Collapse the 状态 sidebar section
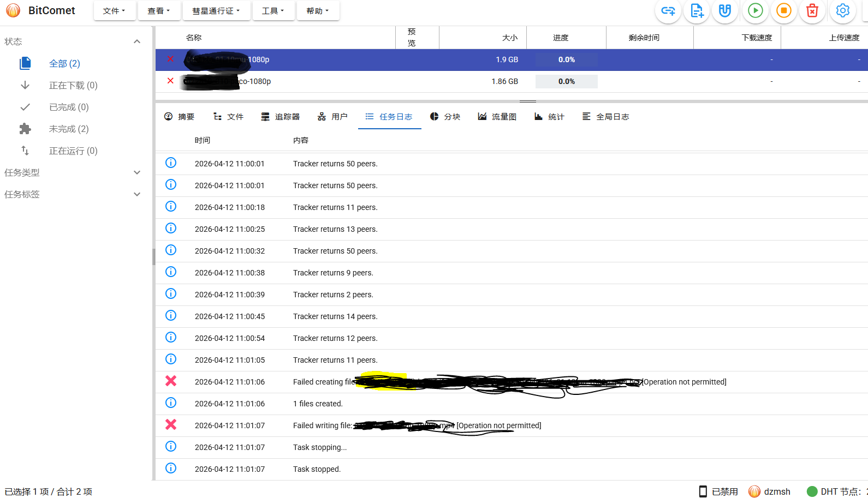Image resolution: width=868 pixels, height=498 pixels. pos(137,41)
